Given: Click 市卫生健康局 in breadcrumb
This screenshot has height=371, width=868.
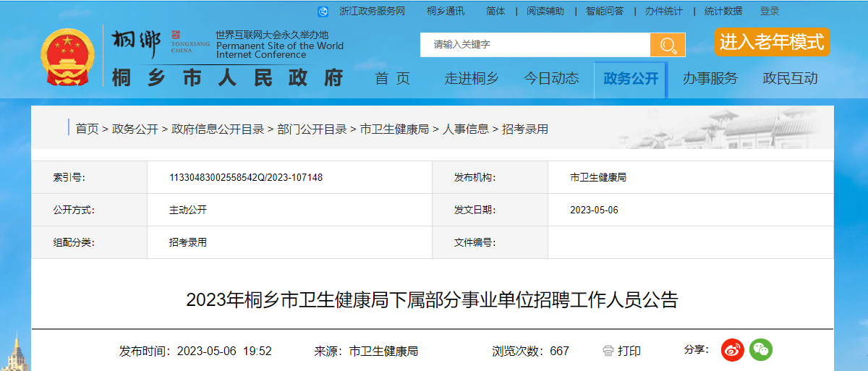Looking at the screenshot, I should pyautogui.click(x=394, y=129).
